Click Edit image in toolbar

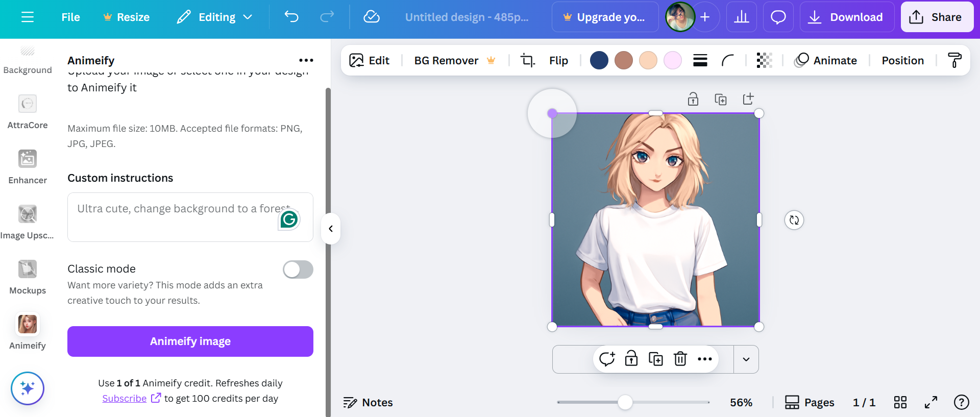pyautogui.click(x=369, y=60)
